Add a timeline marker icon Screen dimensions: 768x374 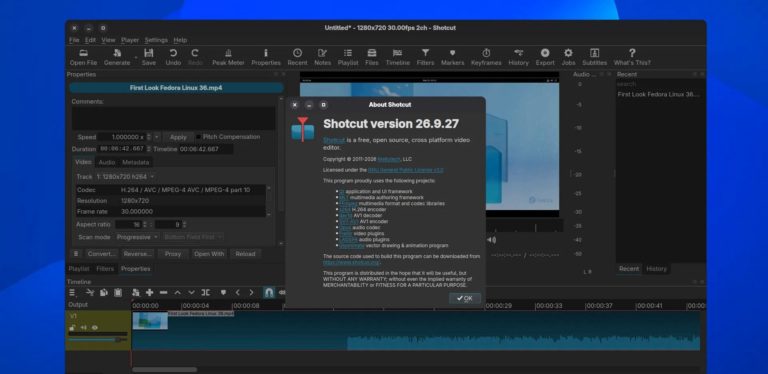[x=223, y=292]
